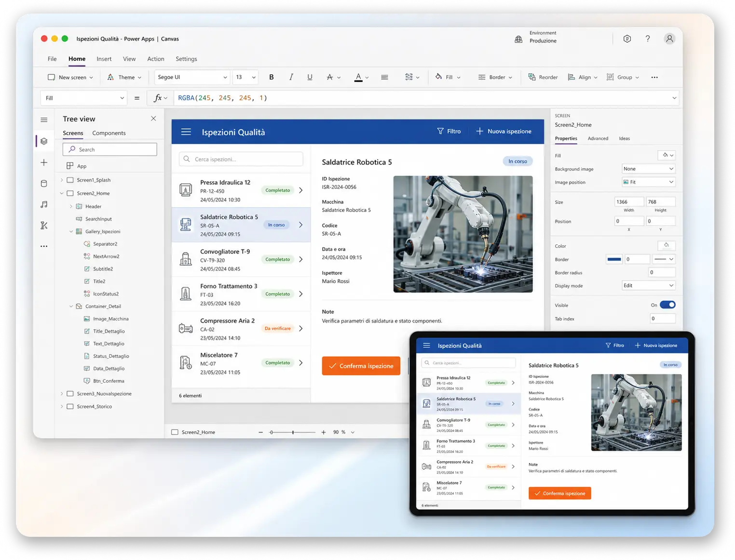The height and width of the screenshot is (560, 735).
Task: Open the File menu
Action: click(x=52, y=59)
